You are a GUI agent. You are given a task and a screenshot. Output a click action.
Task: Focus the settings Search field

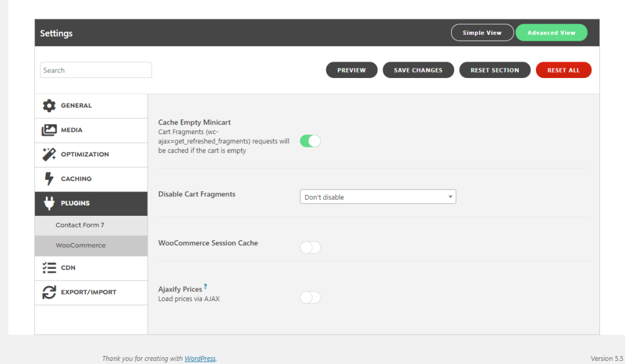(96, 70)
